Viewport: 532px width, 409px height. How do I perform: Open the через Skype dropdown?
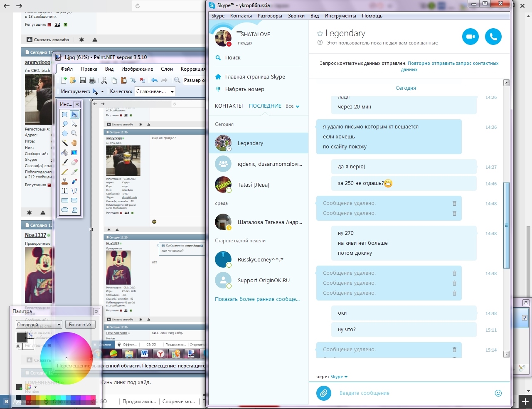coord(339,377)
